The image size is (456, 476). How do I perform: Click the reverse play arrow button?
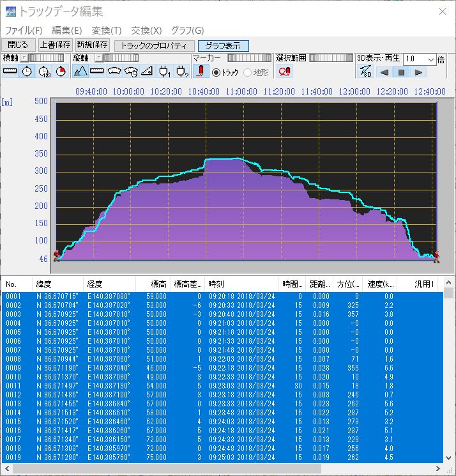coord(384,72)
